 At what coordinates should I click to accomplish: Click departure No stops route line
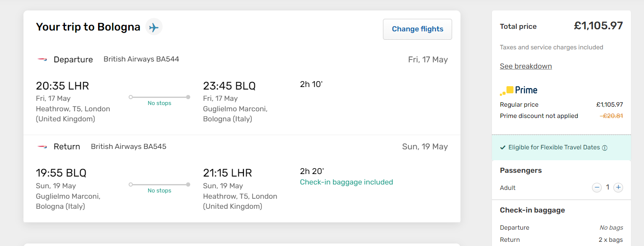pyautogui.click(x=159, y=97)
